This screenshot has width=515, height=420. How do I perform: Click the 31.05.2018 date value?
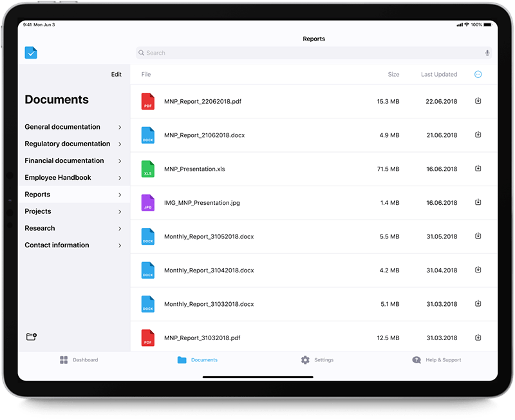pos(442,236)
